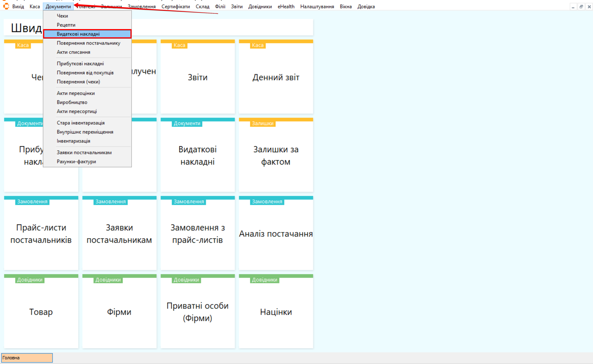Click the restore child window icon

(581, 7)
